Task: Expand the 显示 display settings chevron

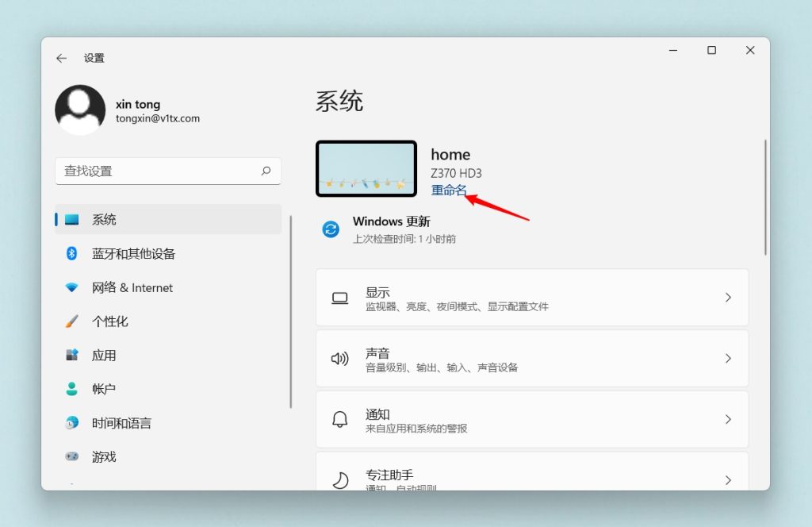Action: tap(728, 298)
